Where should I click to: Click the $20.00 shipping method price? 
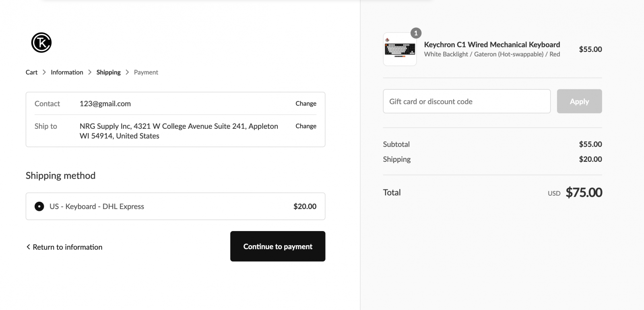[305, 207]
